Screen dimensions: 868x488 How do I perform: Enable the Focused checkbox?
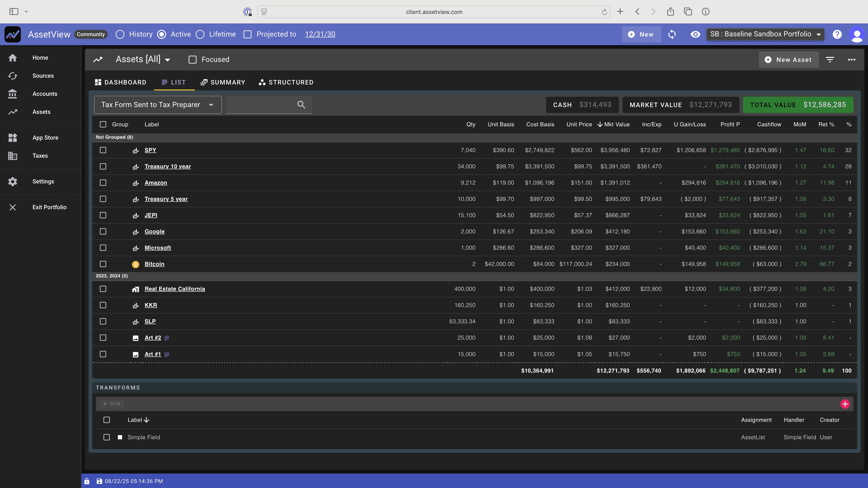coord(192,60)
